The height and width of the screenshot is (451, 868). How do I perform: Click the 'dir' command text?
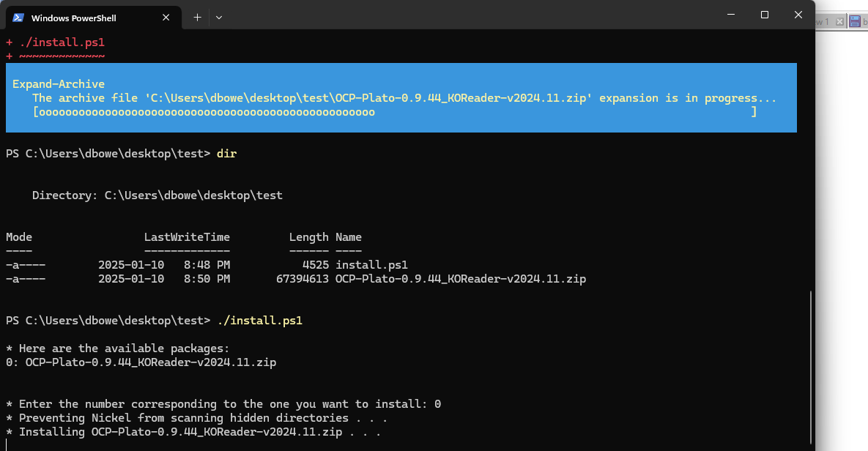point(226,153)
